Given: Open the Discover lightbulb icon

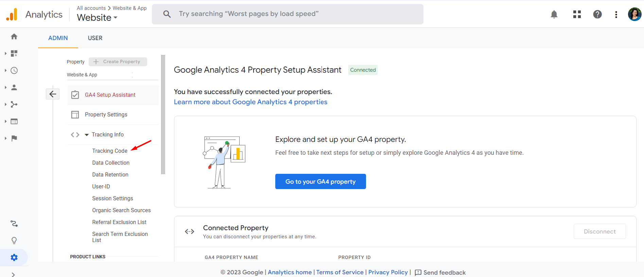Looking at the screenshot, I should tap(14, 240).
